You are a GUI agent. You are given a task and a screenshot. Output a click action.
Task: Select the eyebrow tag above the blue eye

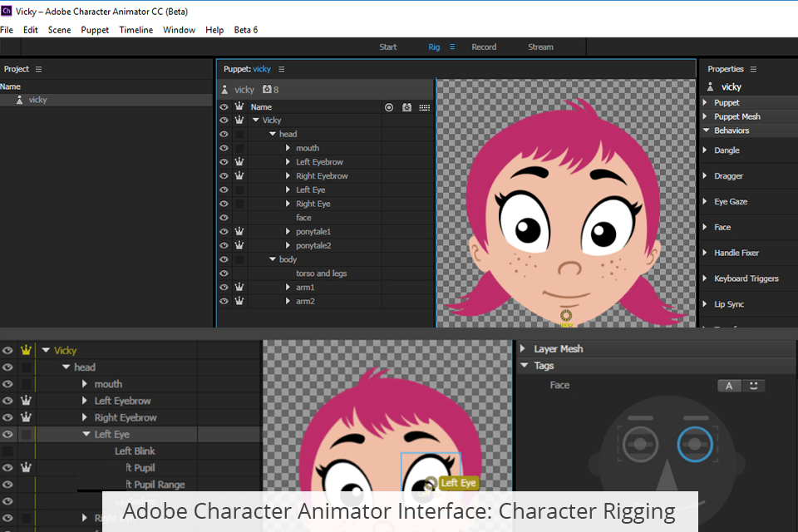click(696, 418)
